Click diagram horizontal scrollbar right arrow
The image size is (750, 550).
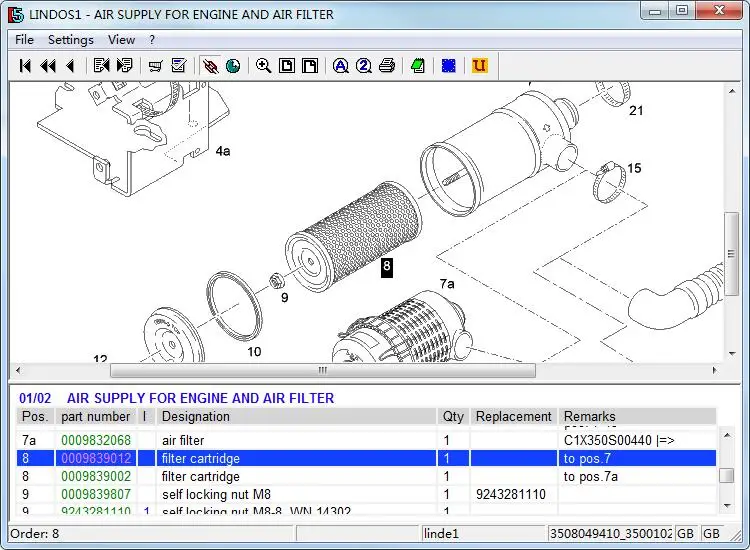point(715,370)
